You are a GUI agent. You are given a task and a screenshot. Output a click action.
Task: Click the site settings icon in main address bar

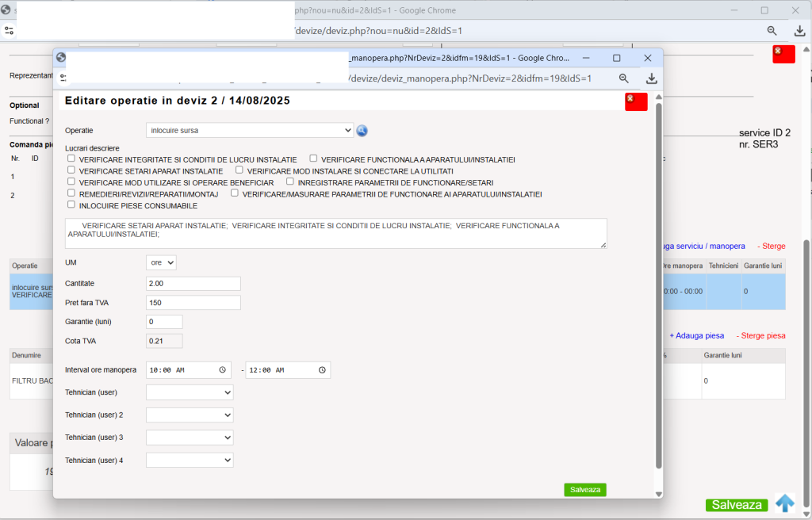click(x=10, y=31)
